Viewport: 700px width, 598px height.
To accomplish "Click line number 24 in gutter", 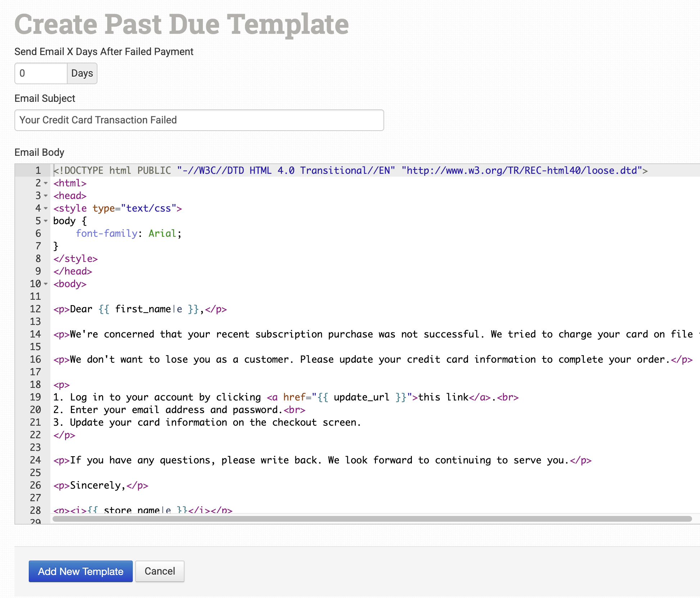I will tap(35, 460).
